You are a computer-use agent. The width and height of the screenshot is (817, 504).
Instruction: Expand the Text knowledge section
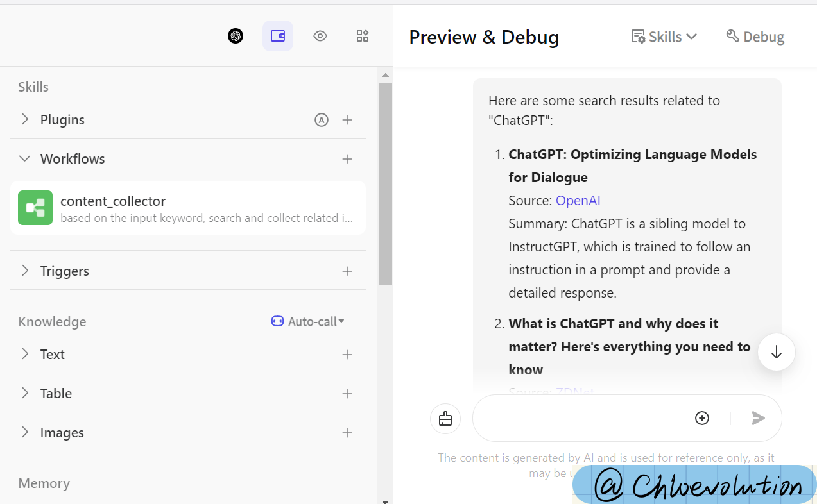point(25,354)
